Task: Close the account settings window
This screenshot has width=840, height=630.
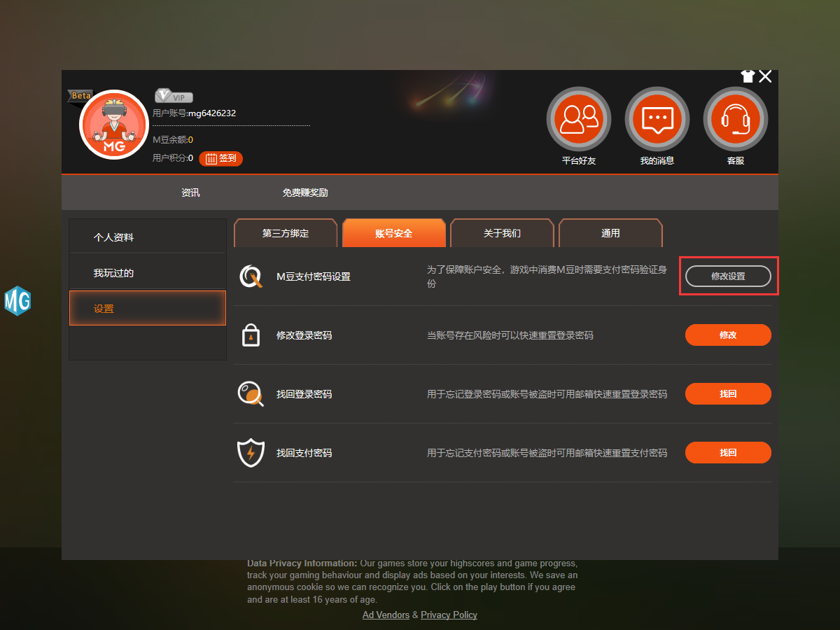Action: [766, 76]
